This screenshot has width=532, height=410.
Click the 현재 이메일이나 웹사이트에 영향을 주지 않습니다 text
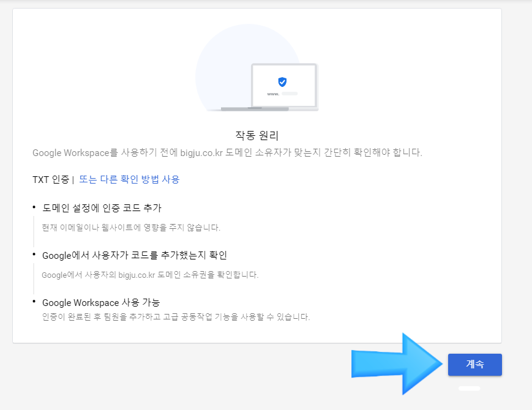(x=131, y=227)
